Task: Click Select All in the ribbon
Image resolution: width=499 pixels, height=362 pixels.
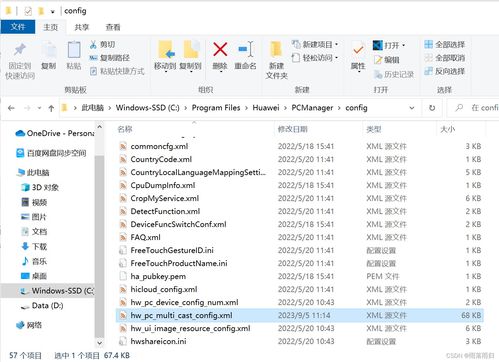Action: tap(445, 44)
